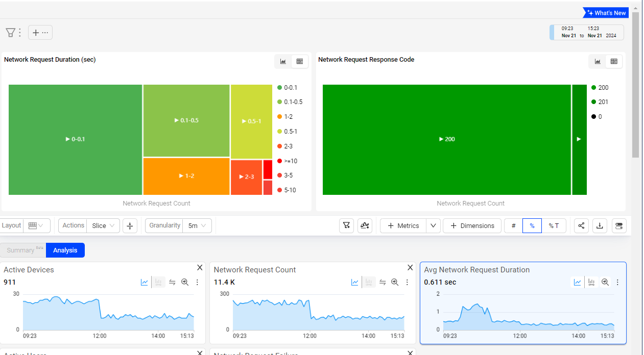Image resolution: width=644 pixels, height=355 pixels.
Task: Switch Network Request Duration to table view
Action: 300,61
